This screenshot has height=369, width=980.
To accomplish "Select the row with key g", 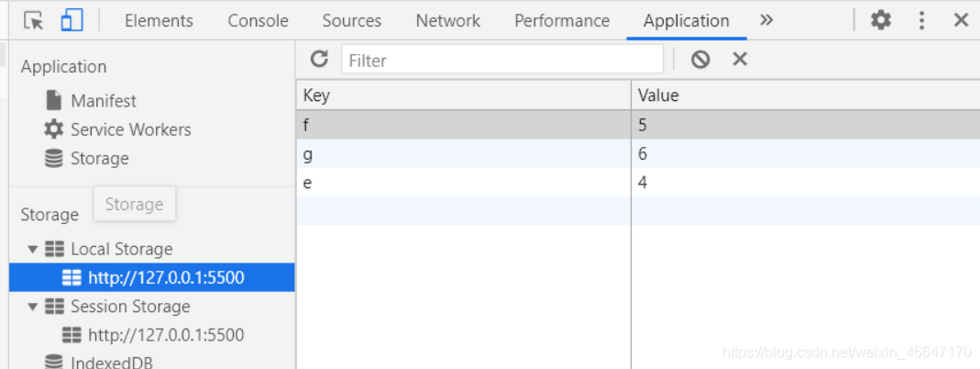I will tap(462, 154).
